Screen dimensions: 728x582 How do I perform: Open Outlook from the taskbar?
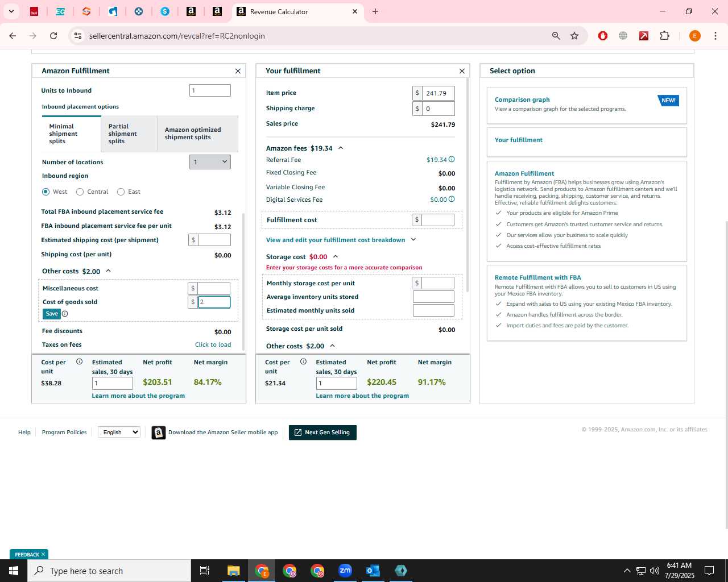click(373, 571)
